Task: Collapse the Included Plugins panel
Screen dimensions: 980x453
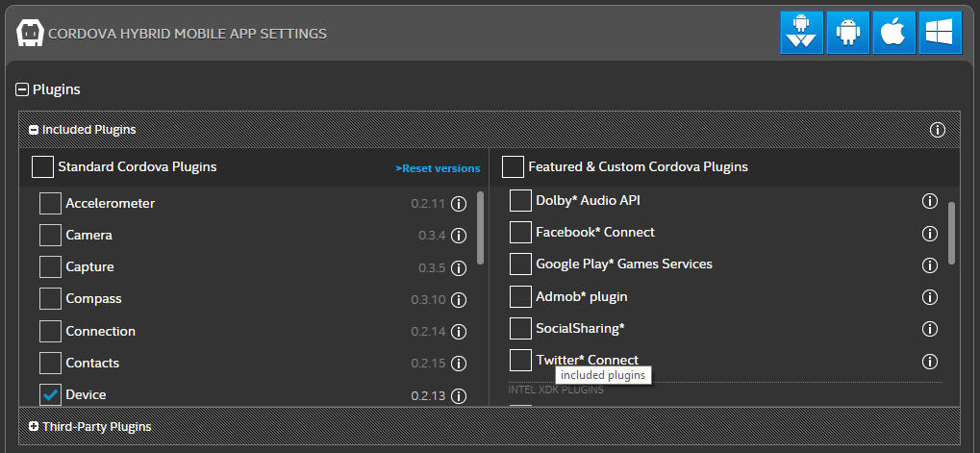Action: tap(34, 130)
